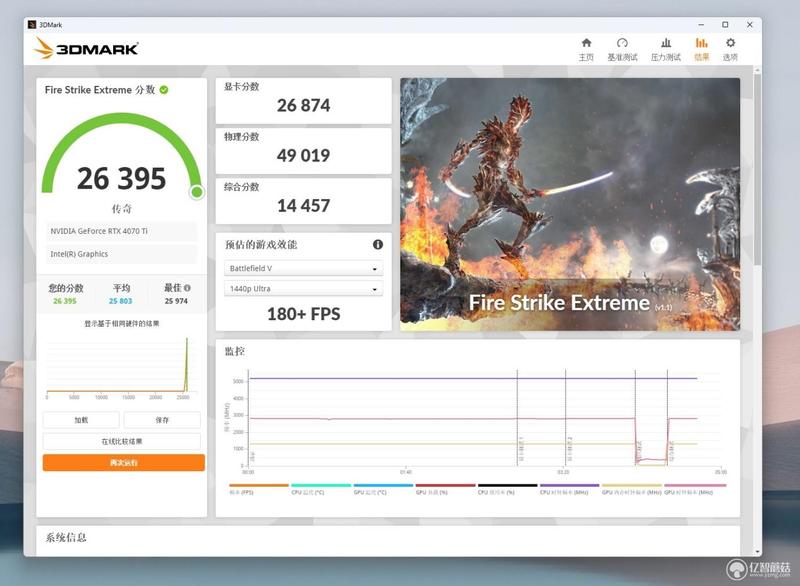This screenshot has height=586, width=800.
Task: Click info icon beside 预估的游戏效能
Action: [x=378, y=244]
